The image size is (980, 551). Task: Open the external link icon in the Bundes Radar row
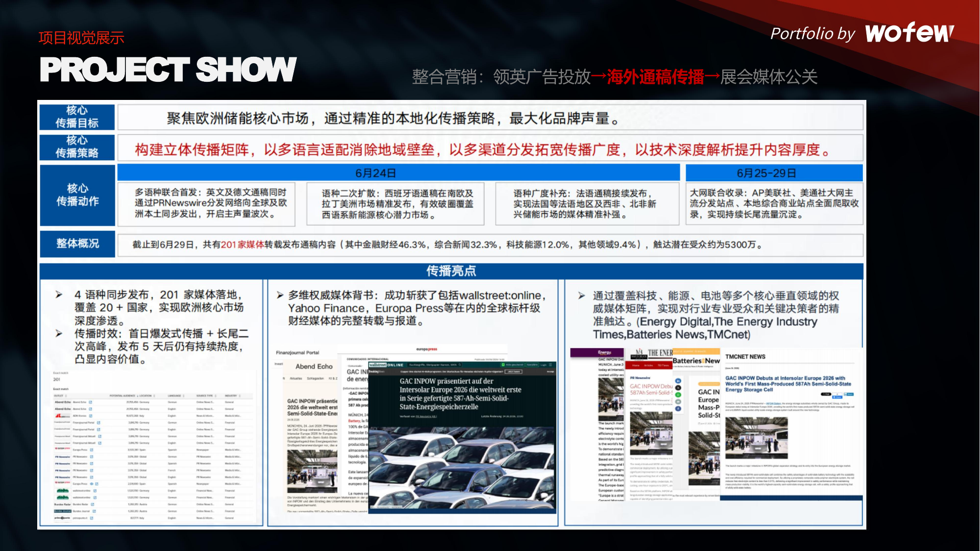pyautogui.click(x=92, y=504)
